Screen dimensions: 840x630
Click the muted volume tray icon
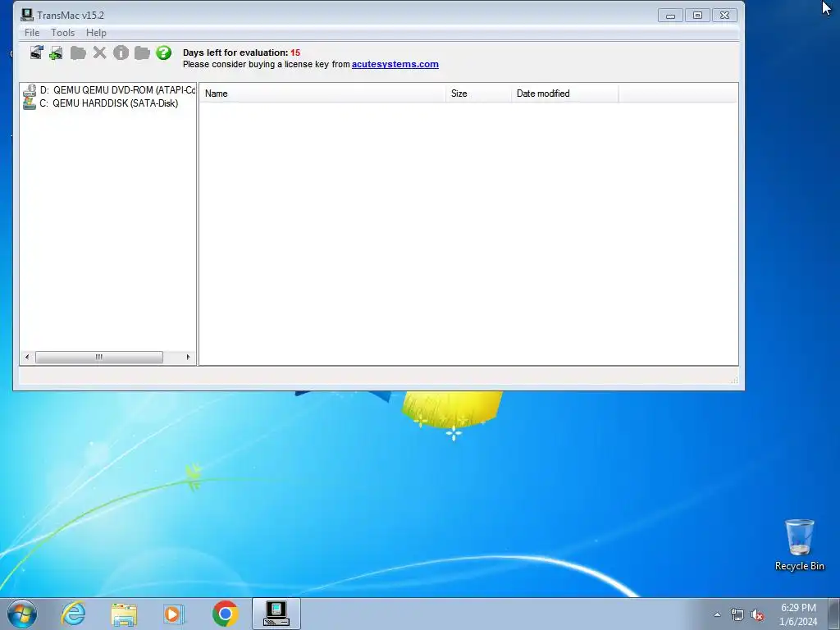coord(757,615)
